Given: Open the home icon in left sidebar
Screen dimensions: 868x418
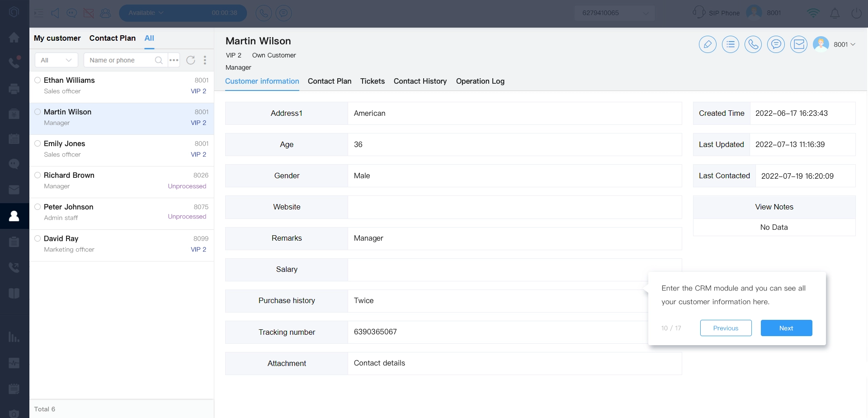Looking at the screenshot, I should pos(14,38).
